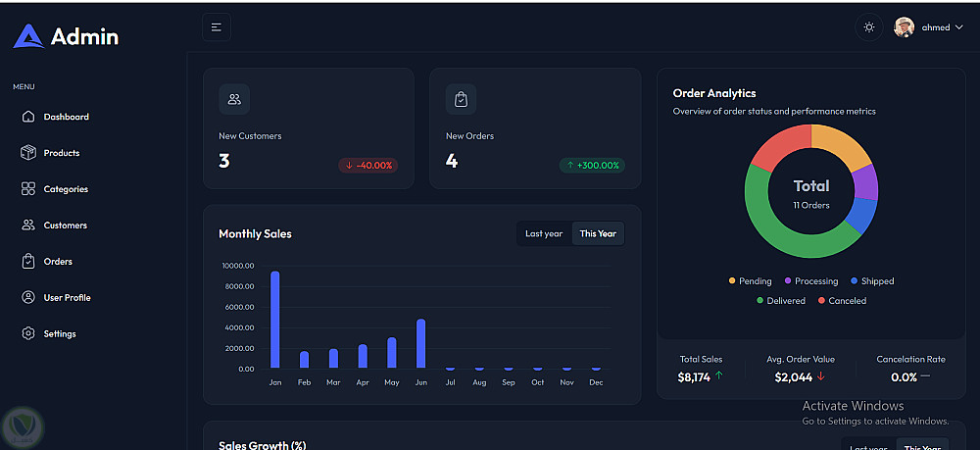Click the -40.00% change badge
This screenshot has width=980, height=450.
[368, 166]
